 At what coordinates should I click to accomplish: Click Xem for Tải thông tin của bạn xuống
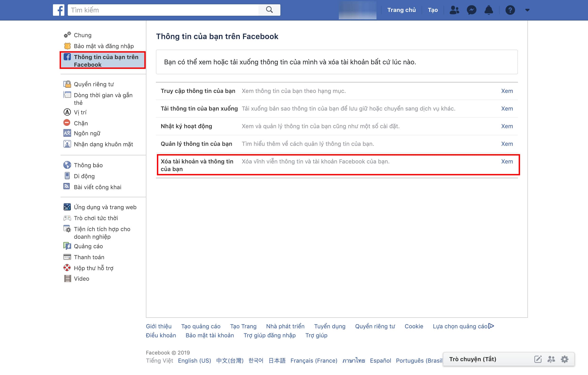507,108
